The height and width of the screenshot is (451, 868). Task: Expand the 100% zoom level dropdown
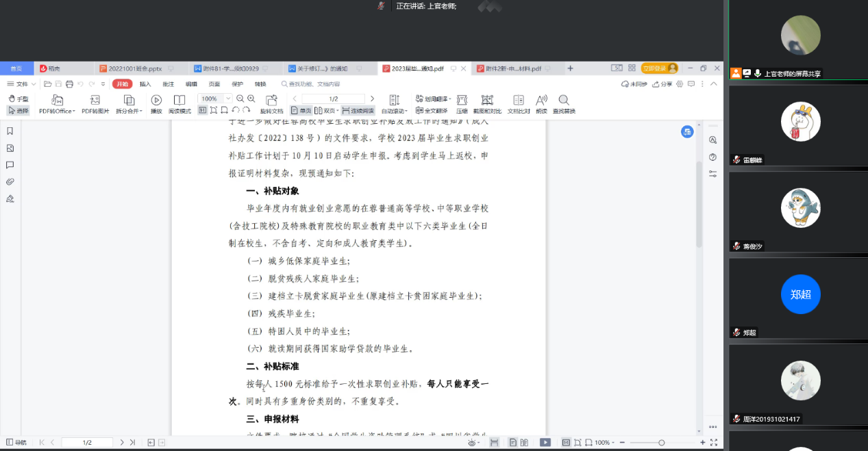click(228, 99)
